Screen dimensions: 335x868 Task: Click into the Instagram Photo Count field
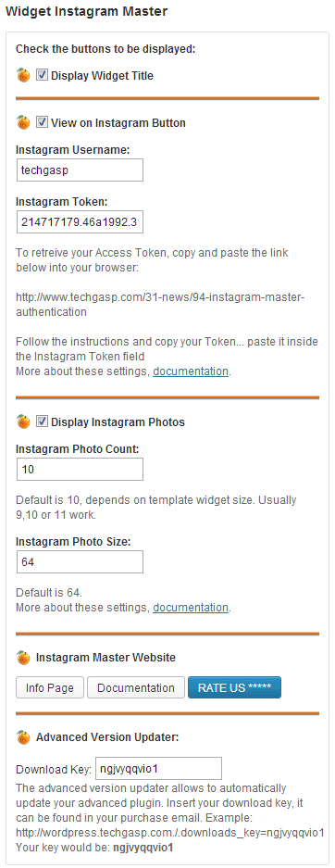pyautogui.click(x=81, y=469)
